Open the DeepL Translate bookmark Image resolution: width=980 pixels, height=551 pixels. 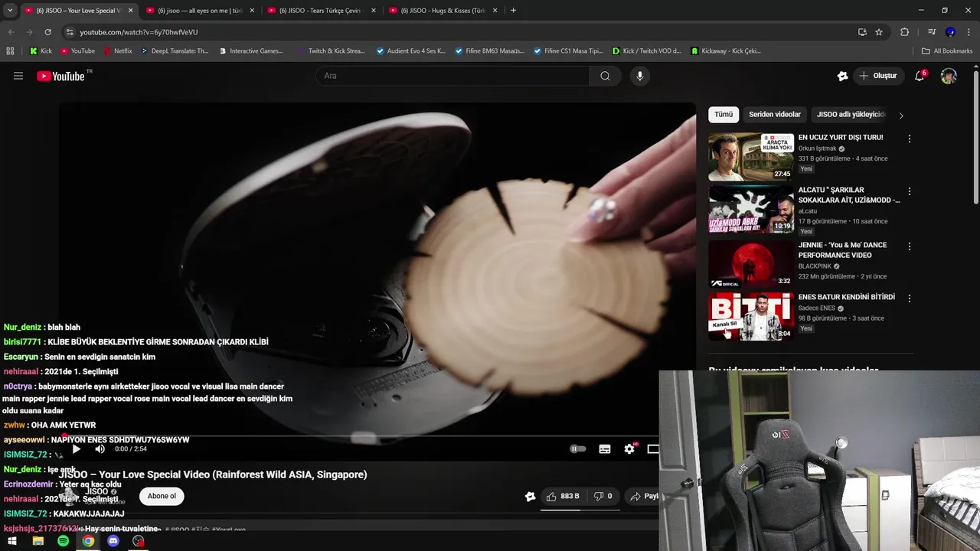pos(174,51)
